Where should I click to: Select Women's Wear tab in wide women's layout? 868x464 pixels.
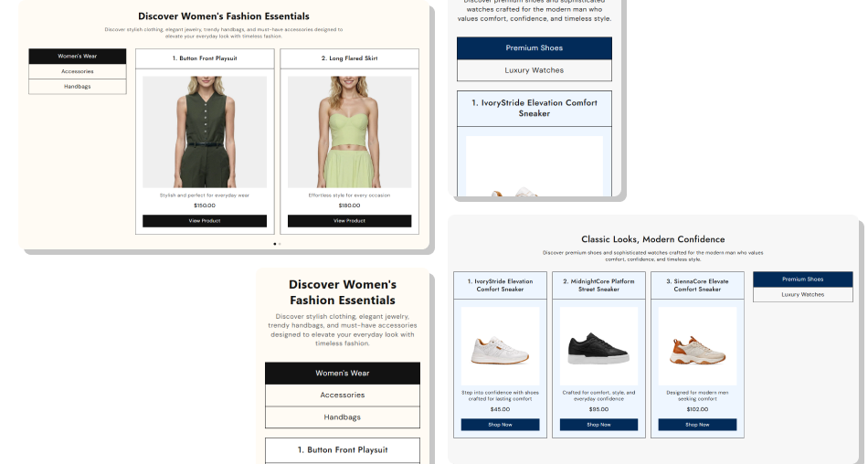click(x=78, y=56)
